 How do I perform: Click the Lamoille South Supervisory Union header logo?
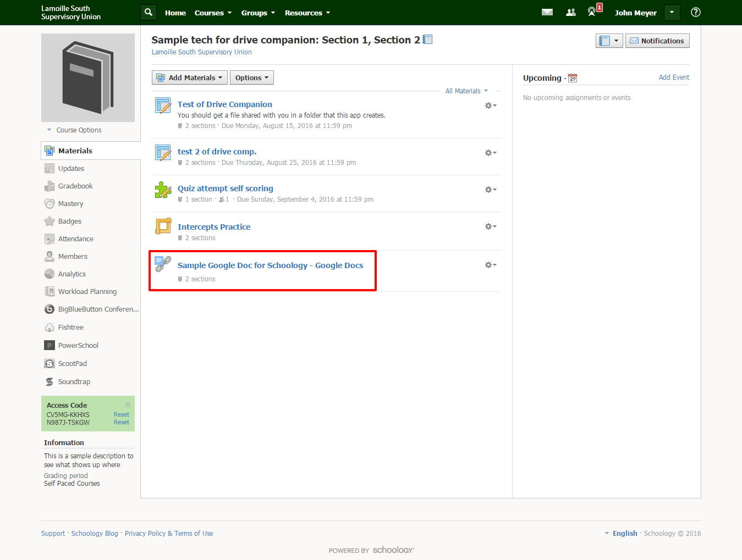tap(71, 13)
